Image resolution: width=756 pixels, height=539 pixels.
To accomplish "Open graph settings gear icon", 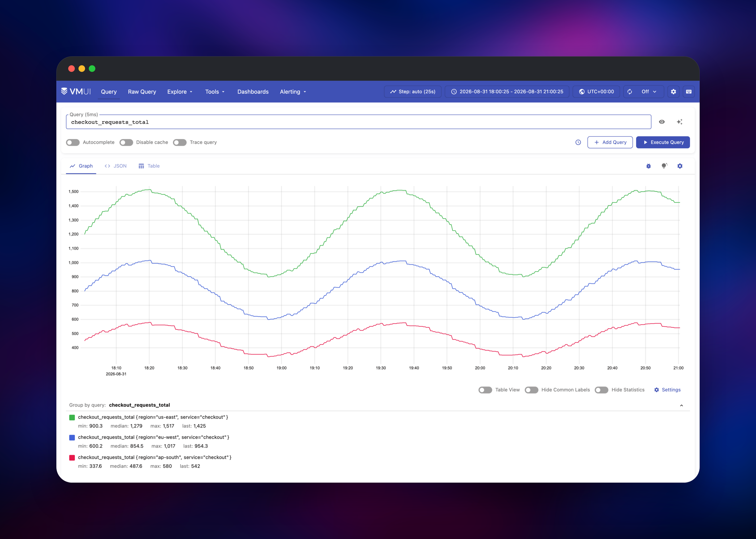I will [680, 166].
